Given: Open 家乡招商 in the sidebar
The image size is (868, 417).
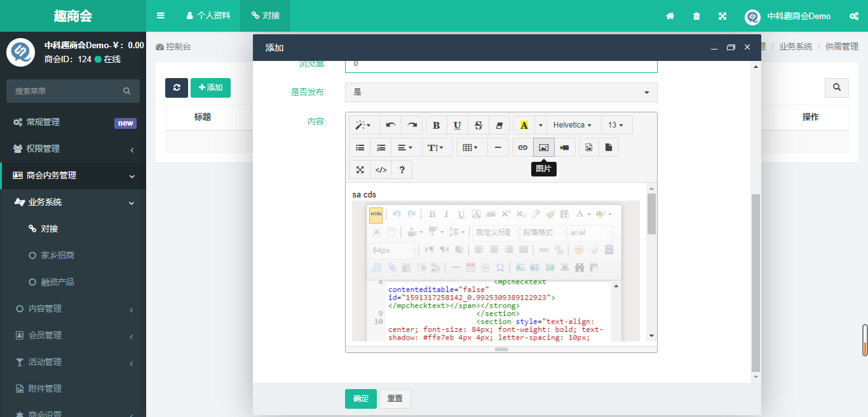Looking at the screenshot, I should (x=57, y=255).
